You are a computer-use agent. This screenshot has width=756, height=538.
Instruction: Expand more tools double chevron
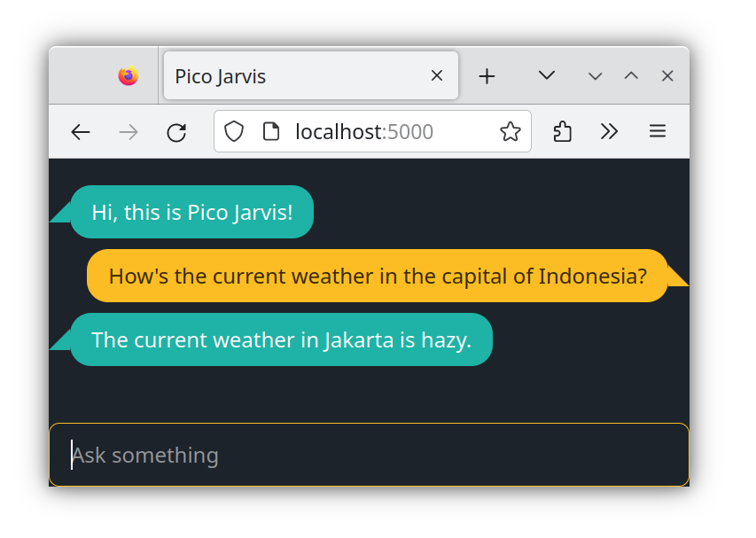pos(610,131)
